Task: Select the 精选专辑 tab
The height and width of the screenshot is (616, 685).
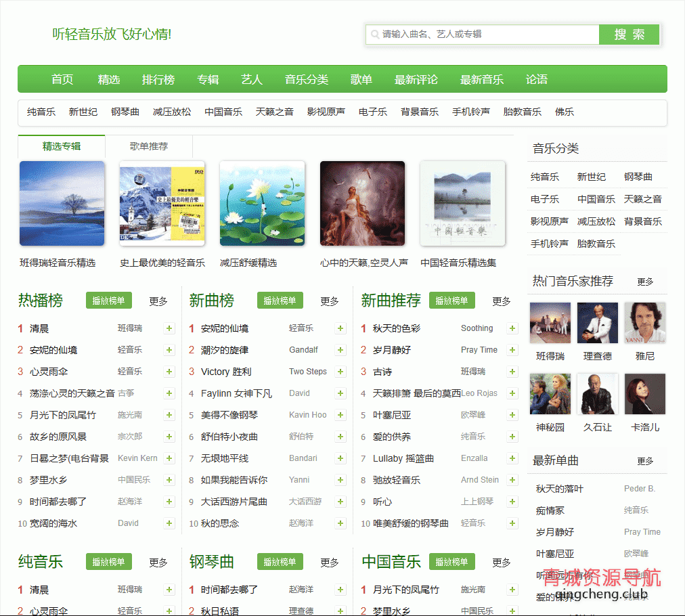Action: coord(62,146)
